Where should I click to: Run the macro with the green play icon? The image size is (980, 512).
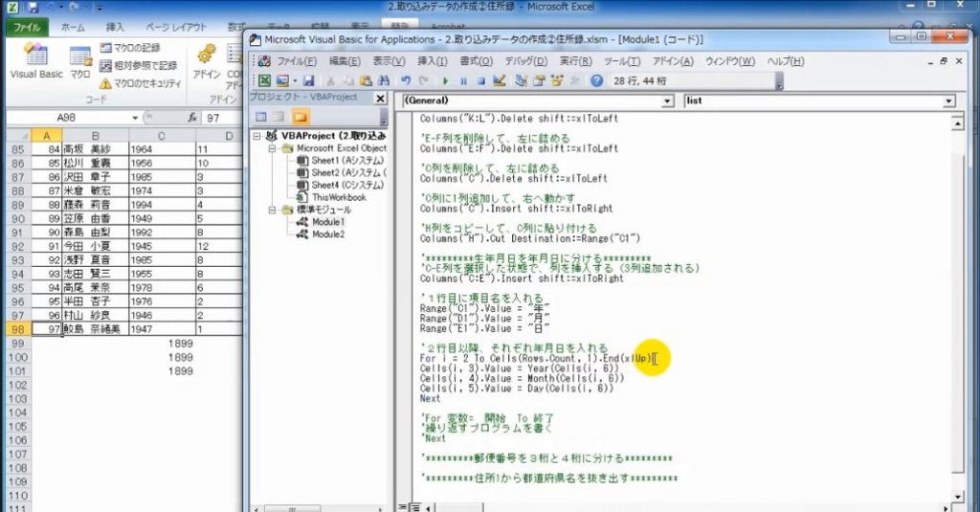[x=446, y=80]
